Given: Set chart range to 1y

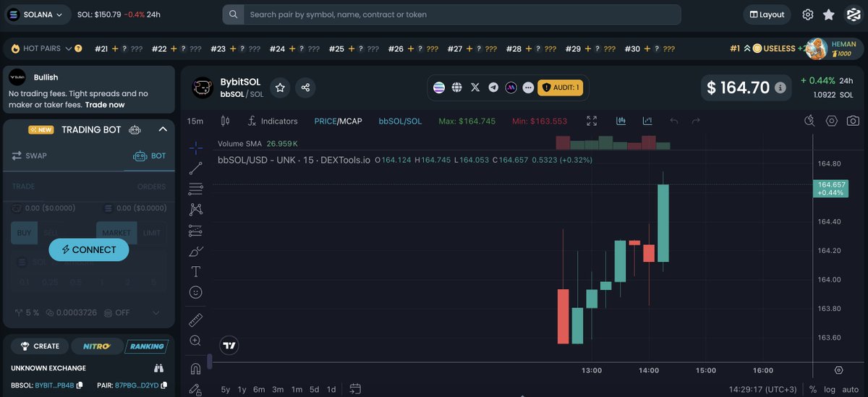Looking at the screenshot, I should click(x=242, y=389).
